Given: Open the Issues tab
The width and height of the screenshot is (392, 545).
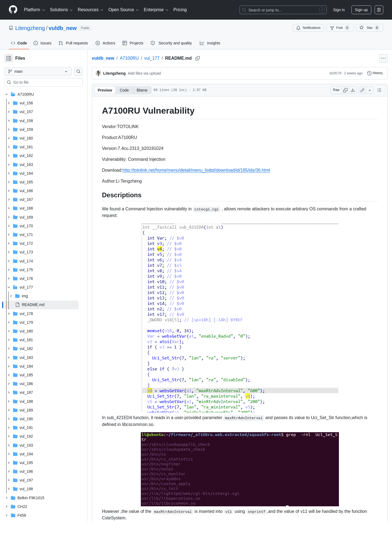Looking at the screenshot, I should (x=42, y=43).
